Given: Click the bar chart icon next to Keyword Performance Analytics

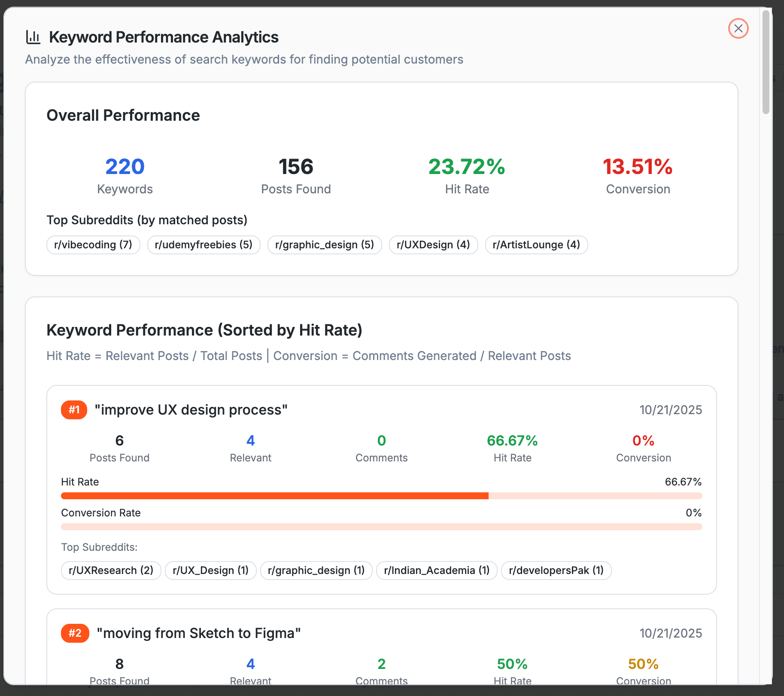Looking at the screenshot, I should pos(33,37).
